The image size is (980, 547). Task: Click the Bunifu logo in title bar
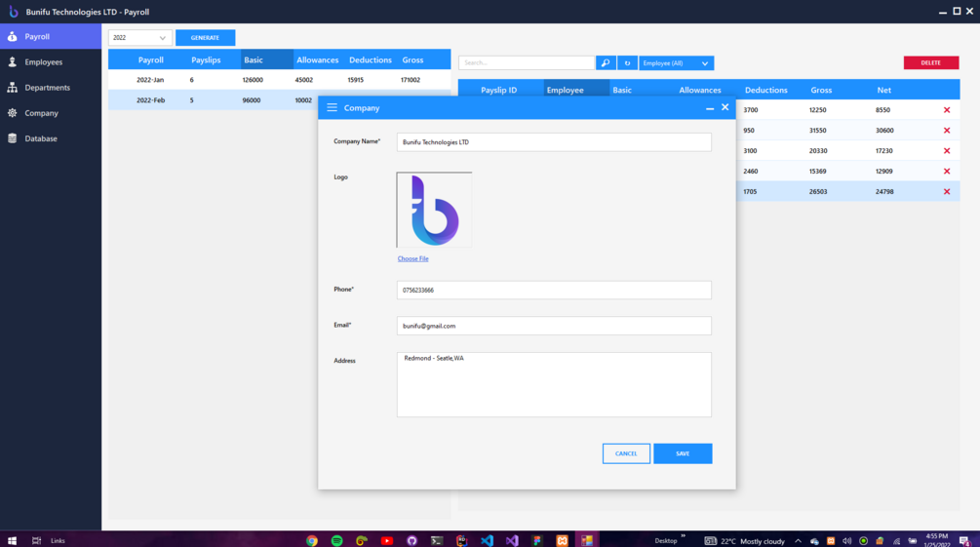13,12
